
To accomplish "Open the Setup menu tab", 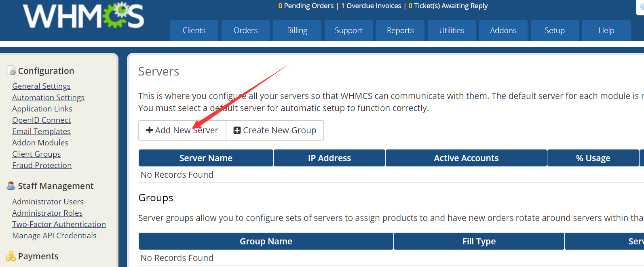I will [x=555, y=30].
